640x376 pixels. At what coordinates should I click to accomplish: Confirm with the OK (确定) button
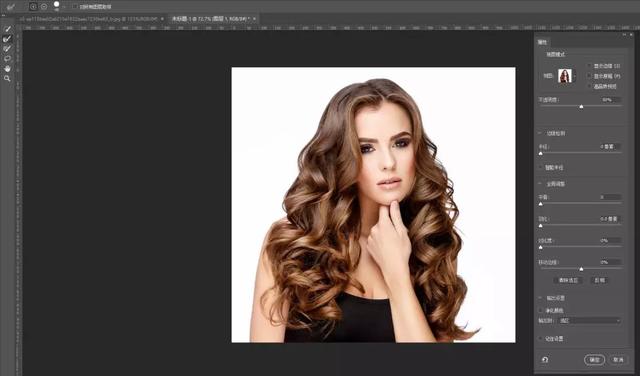tap(594, 360)
